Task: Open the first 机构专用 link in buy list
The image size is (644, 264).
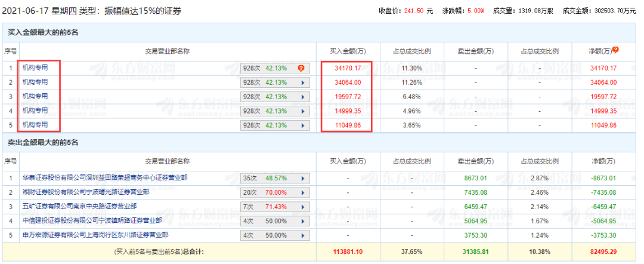Action: [35, 67]
